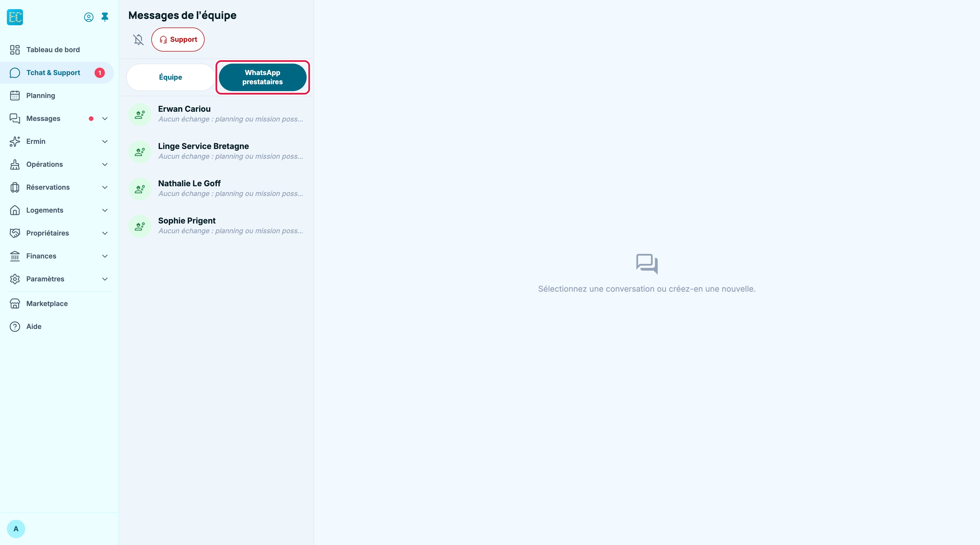Open Sophie Prigent conversation
The height and width of the screenshot is (545, 980).
[216, 226]
